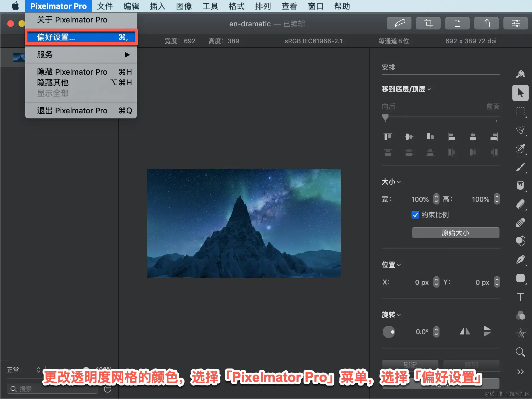Select the Arrange arrow tool

pyautogui.click(x=521, y=93)
